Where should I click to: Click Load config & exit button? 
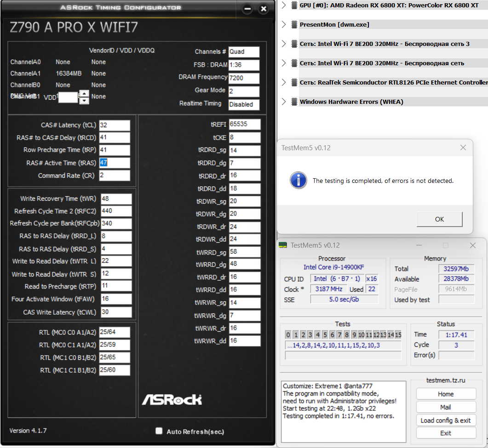[446, 420]
